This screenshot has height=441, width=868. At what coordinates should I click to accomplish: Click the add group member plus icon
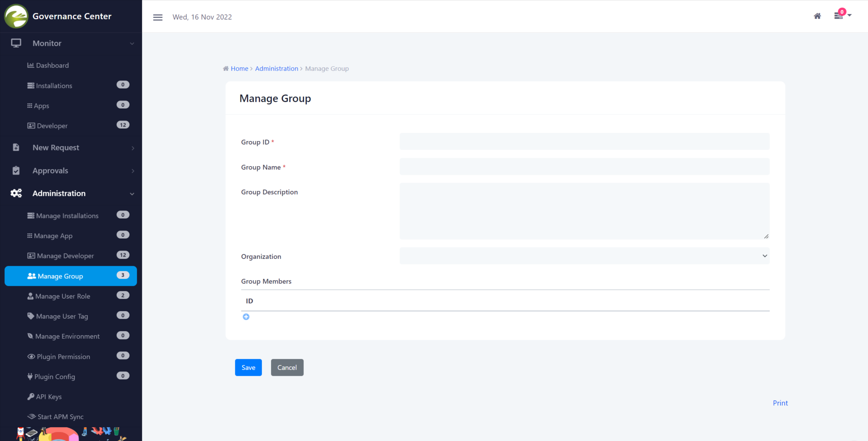(246, 317)
